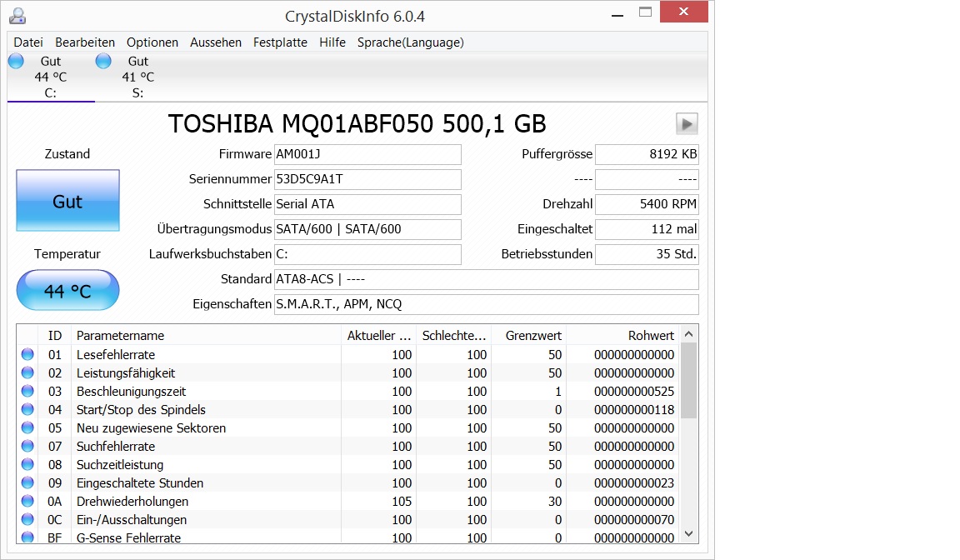
Task: Click the 44 °C temperature button
Action: pyautogui.click(x=68, y=291)
